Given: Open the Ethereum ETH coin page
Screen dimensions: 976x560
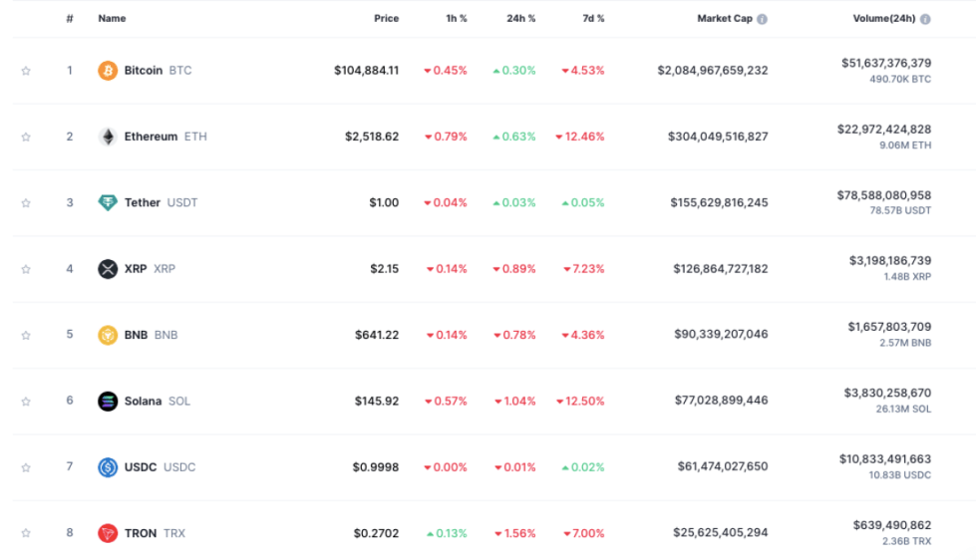Looking at the screenshot, I should (x=165, y=137).
